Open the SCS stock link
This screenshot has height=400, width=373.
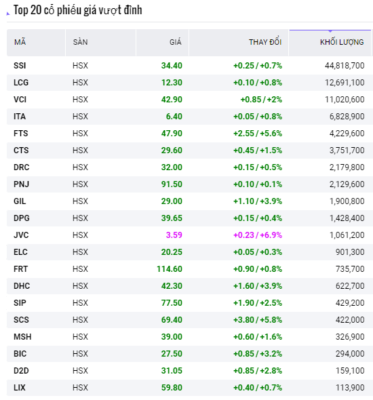tap(21, 320)
